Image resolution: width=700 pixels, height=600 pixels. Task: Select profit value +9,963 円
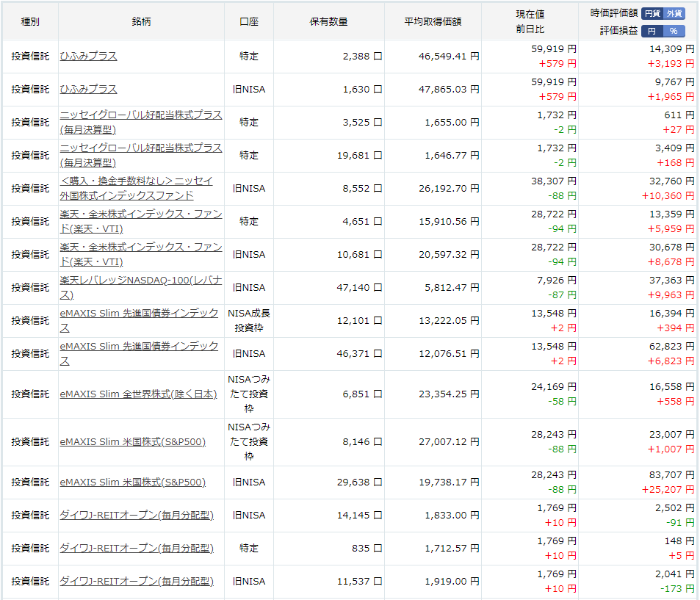(x=671, y=295)
